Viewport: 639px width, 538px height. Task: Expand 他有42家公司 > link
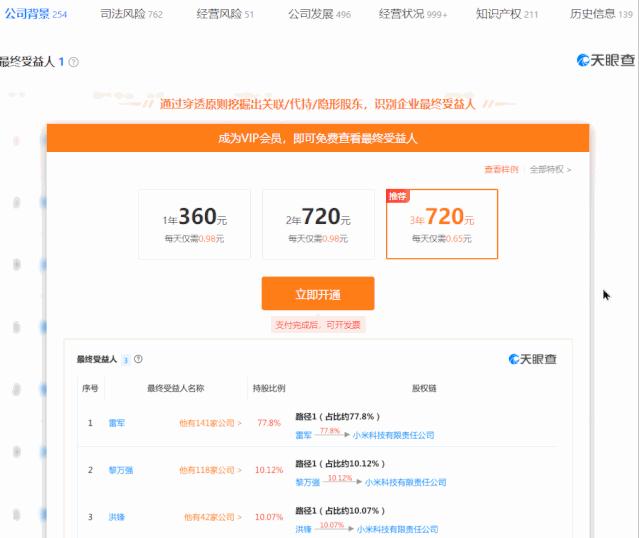213,517
